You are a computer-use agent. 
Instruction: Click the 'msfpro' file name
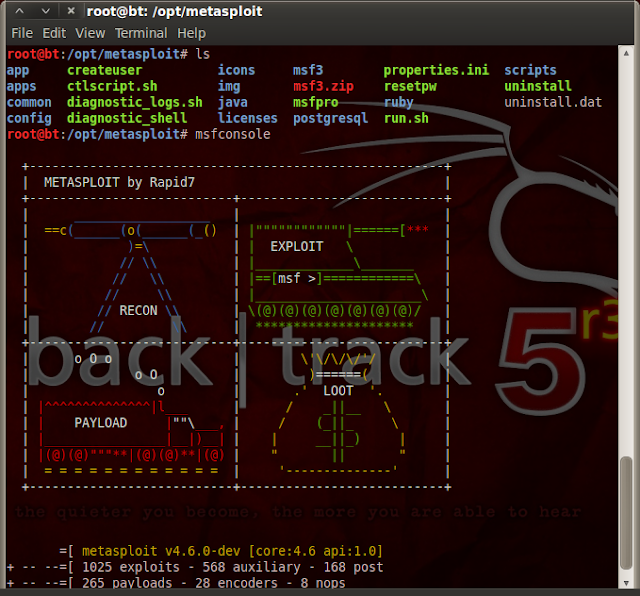(316, 102)
